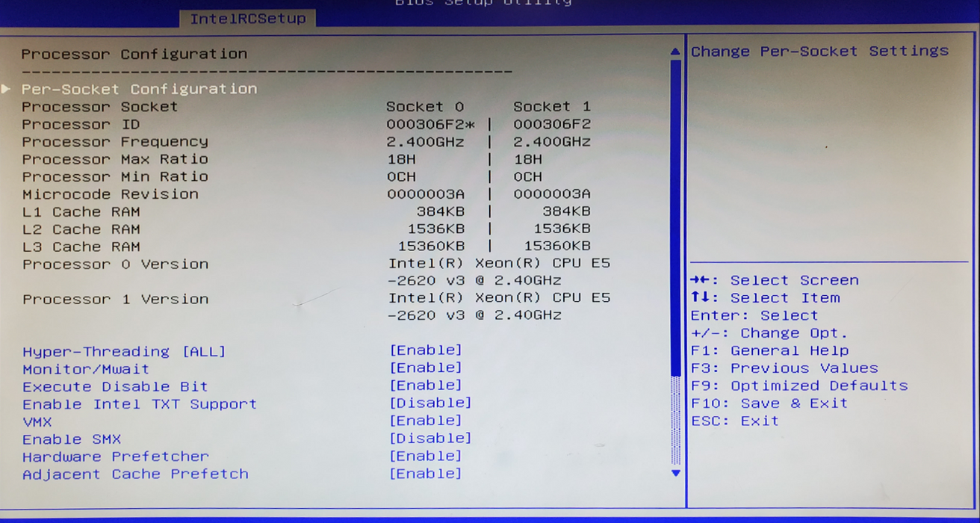
Task: Select Enable Intel TXT Support option
Action: point(140,404)
